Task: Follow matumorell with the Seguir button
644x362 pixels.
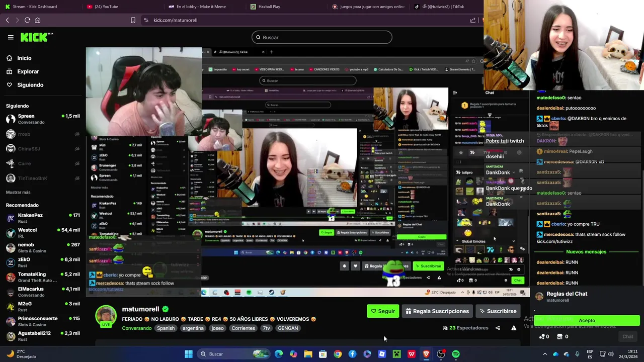Action: 383,311
